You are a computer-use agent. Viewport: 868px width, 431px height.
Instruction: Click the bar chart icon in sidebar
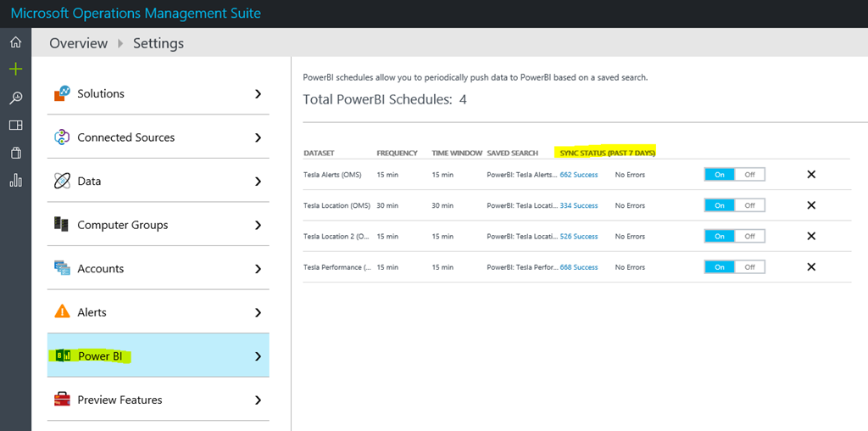[x=15, y=180]
